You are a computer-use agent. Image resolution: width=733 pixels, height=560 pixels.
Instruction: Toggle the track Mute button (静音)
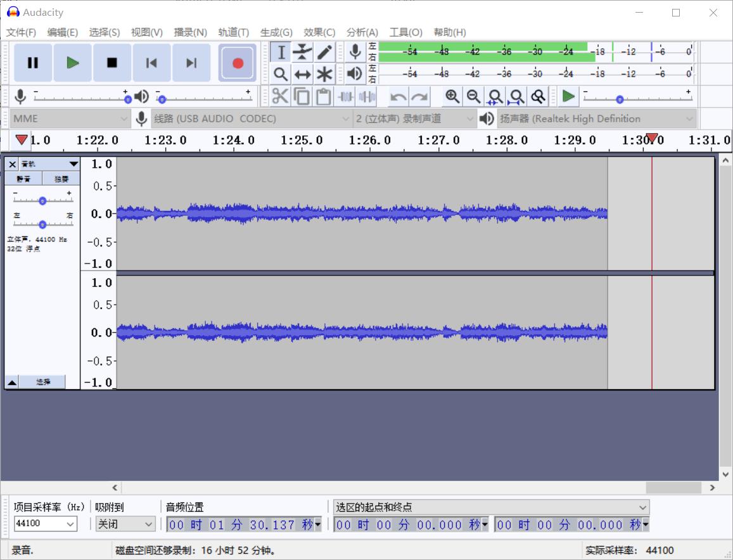point(25,179)
